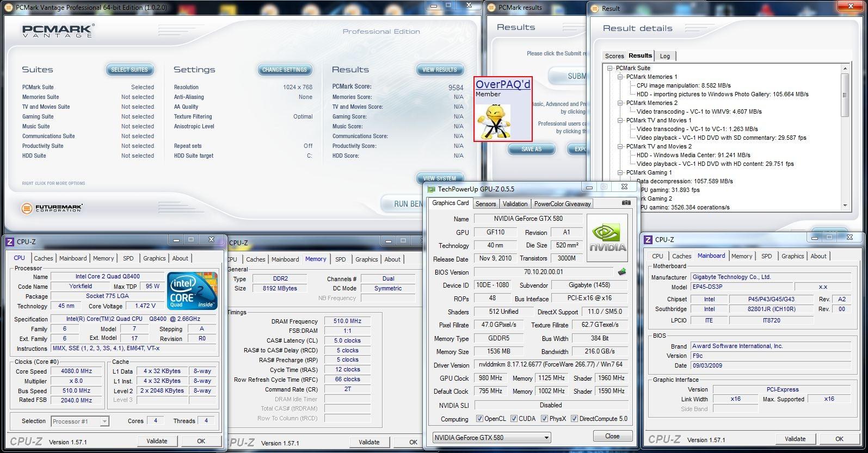This screenshot has height=453, width=868.
Task: Toggle the DirectCompute 5.0 checkbox
Action: 574,419
